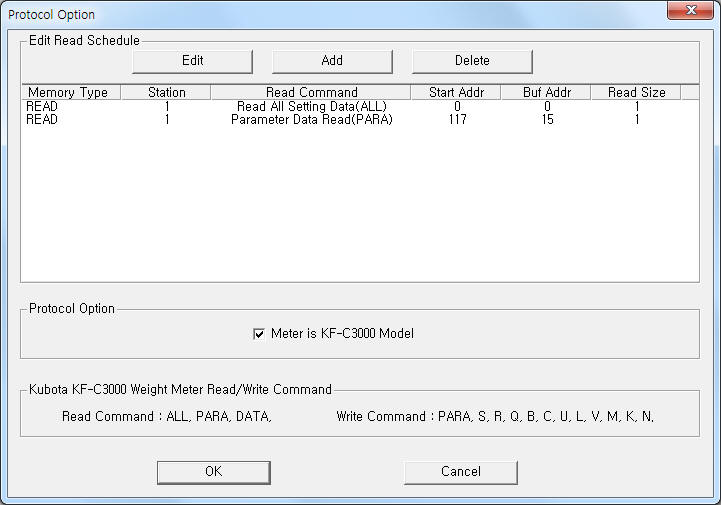Click READ in the second row
Image resolution: width=721 pixels, height=505 pixels.
coord(42,120)
